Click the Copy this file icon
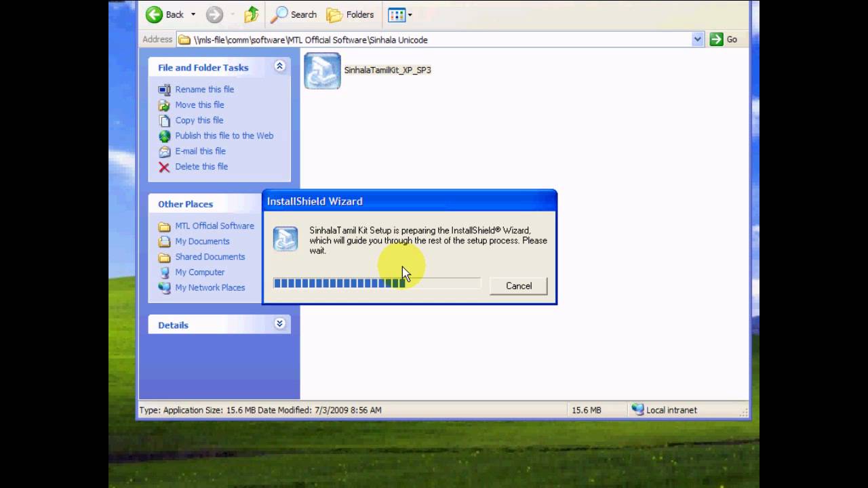This screenshot has width=868, height=488. click(x=164, y=121)
